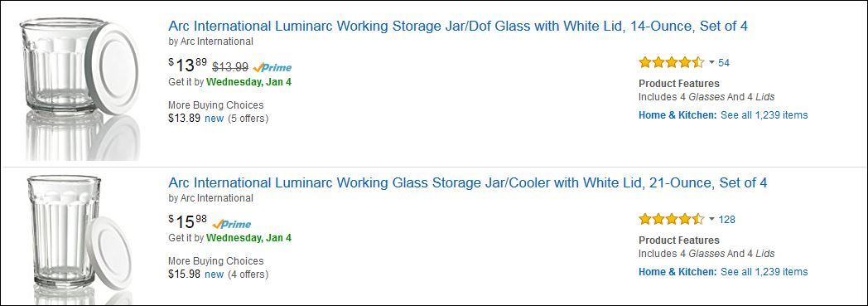Image resolution: width=868 pixels, height=306 pixels.
Task: Click the $15.98 price of the second product
Action: point(188,222)
